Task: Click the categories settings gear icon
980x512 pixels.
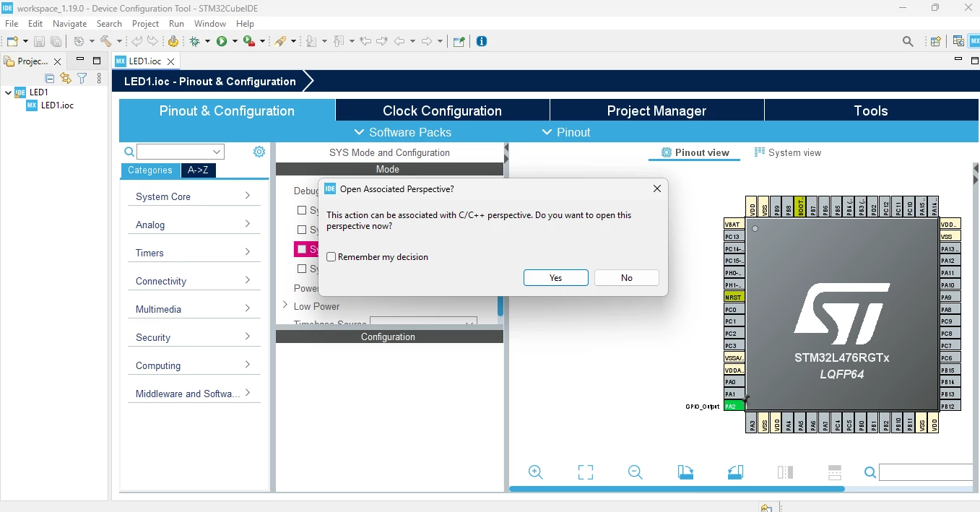Action: (x=259, y=152)
